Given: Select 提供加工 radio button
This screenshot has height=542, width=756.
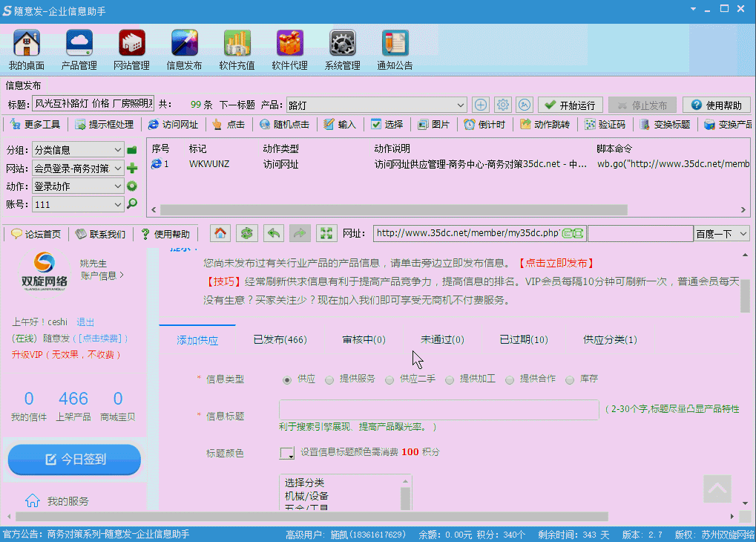Looking at the screenshot, I should (450, 380).
